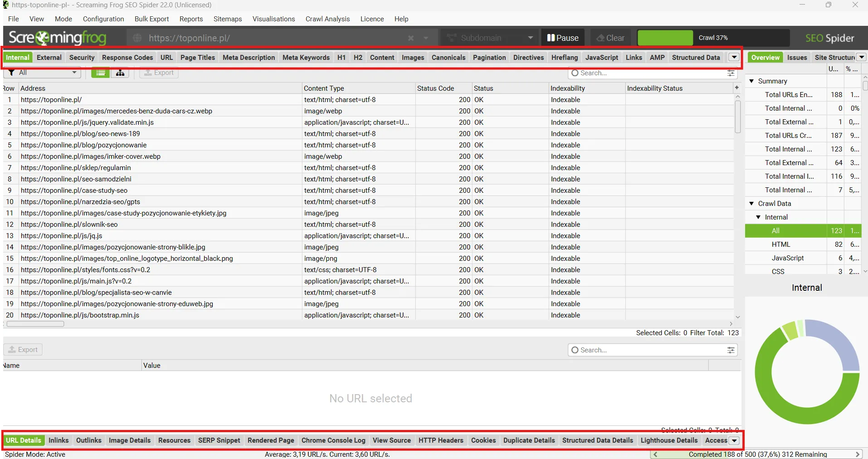The image size is (868, 459).
Task: Open the Chrome Console Log tab
Action: [333, 440]
